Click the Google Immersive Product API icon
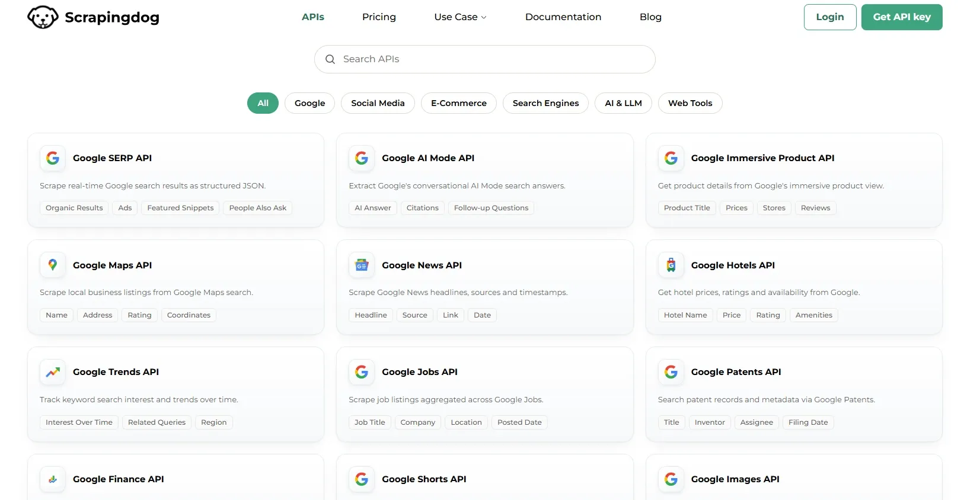 pos(671,158)
